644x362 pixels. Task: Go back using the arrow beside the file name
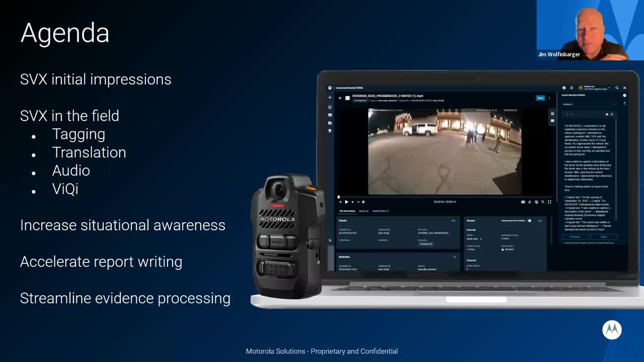tap(340, 98)
